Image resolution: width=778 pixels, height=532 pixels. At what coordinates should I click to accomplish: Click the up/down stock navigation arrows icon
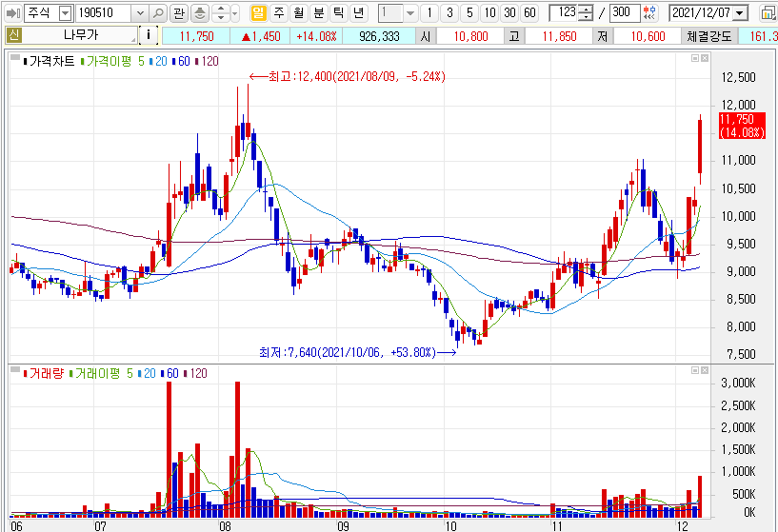pyautogui.click(x=221, y=13)
